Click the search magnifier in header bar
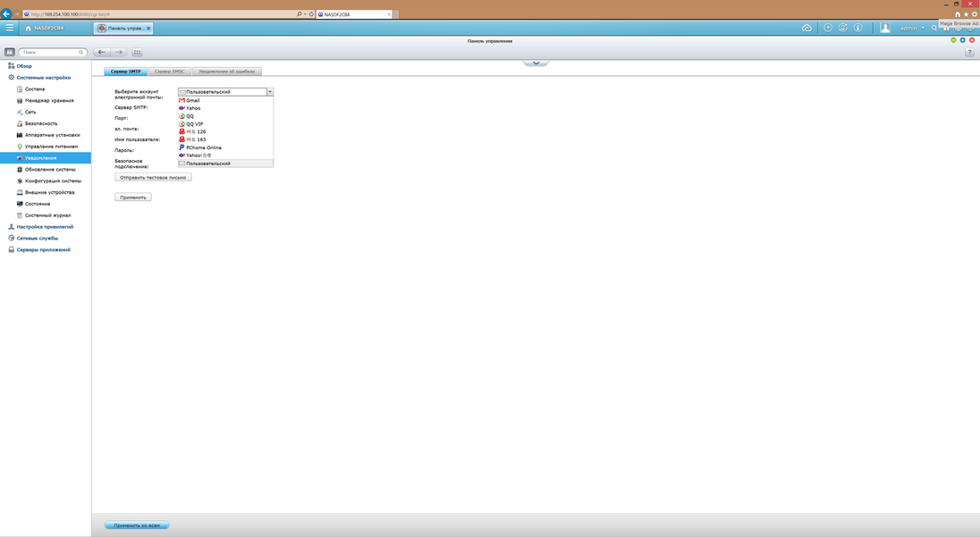Image resolution: width=980 pixels, height=537 pixels. click(934, 28)
